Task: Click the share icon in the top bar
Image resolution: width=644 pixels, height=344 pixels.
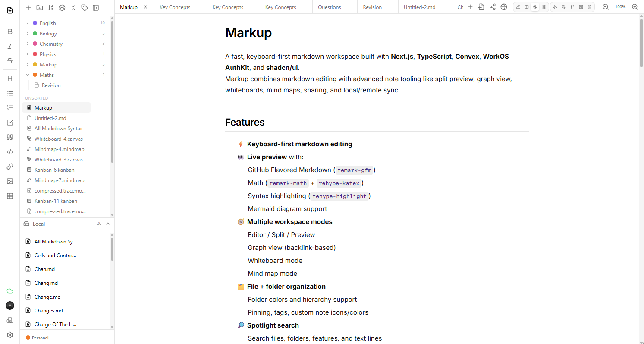Action: coord(492,7)
